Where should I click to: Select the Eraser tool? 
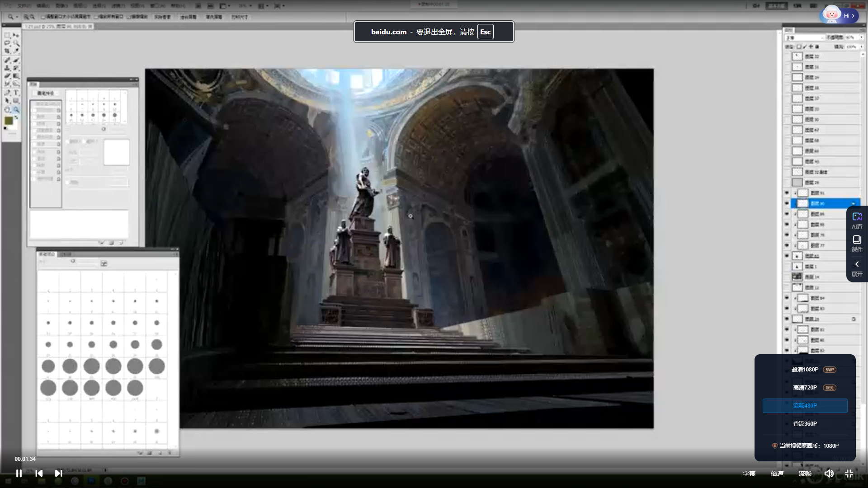(x=7, y=76)
